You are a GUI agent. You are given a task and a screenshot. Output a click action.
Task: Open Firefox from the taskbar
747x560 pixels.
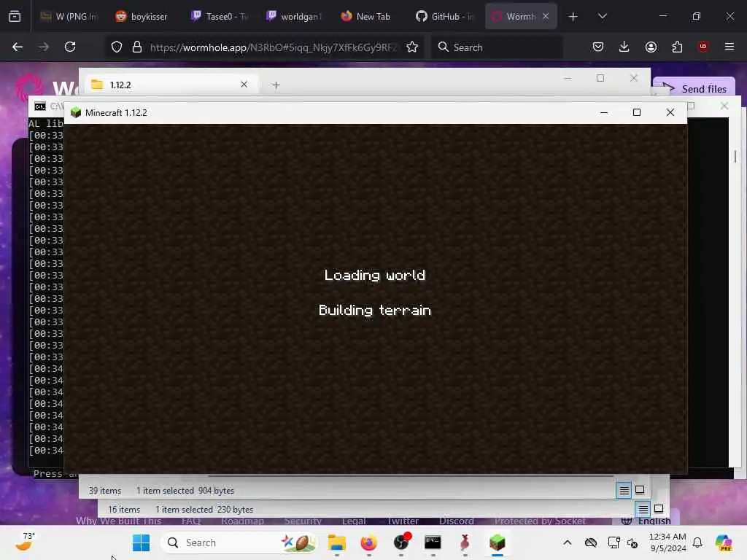pos(368,542)
